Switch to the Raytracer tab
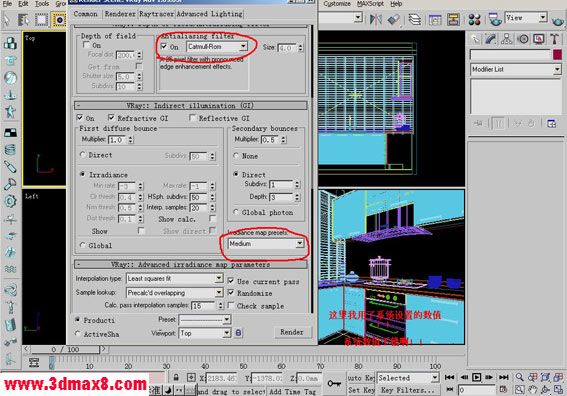 157,14
